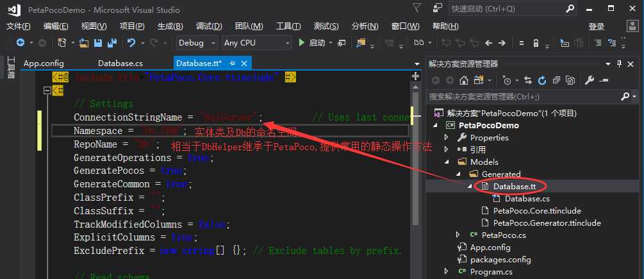Switch to the App.config tab
This screenshot has height=279, width=644.
[x=44, y=63]
